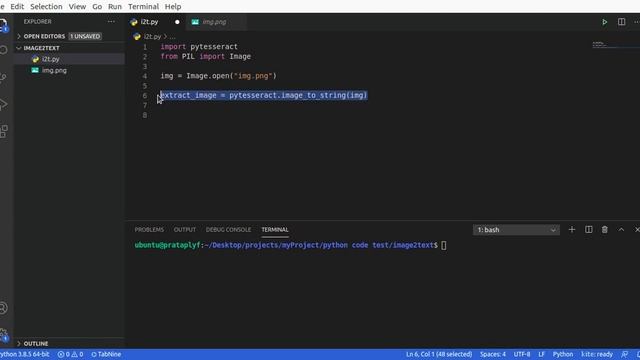Click the TabNine status bar item

[x=106, y=354]
